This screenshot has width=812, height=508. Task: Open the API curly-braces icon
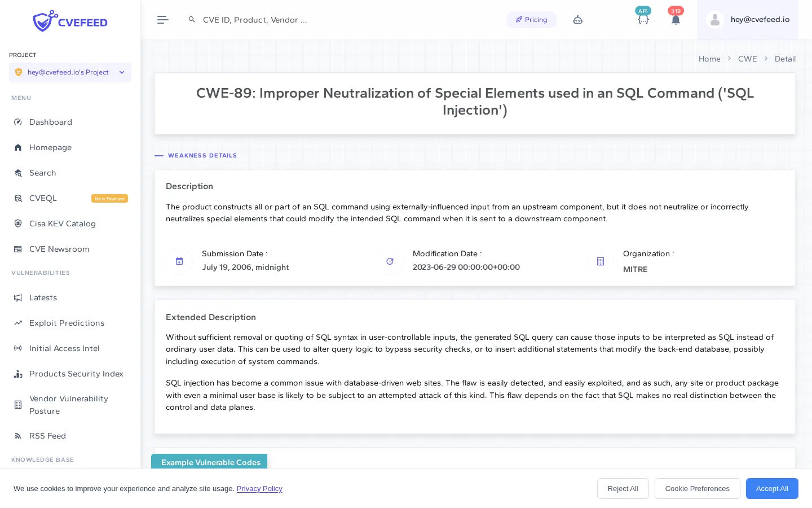[x=643, y=20]
